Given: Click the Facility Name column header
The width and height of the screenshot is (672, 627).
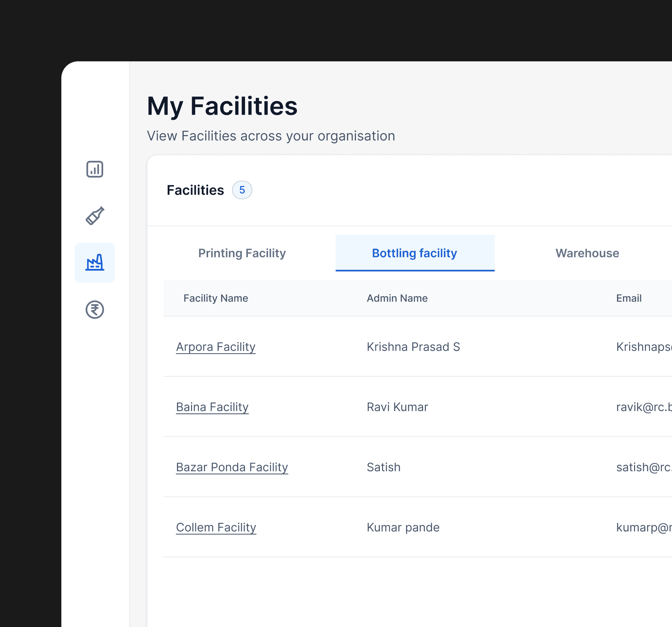Looking at the screenshot, I should click(216, 298).
